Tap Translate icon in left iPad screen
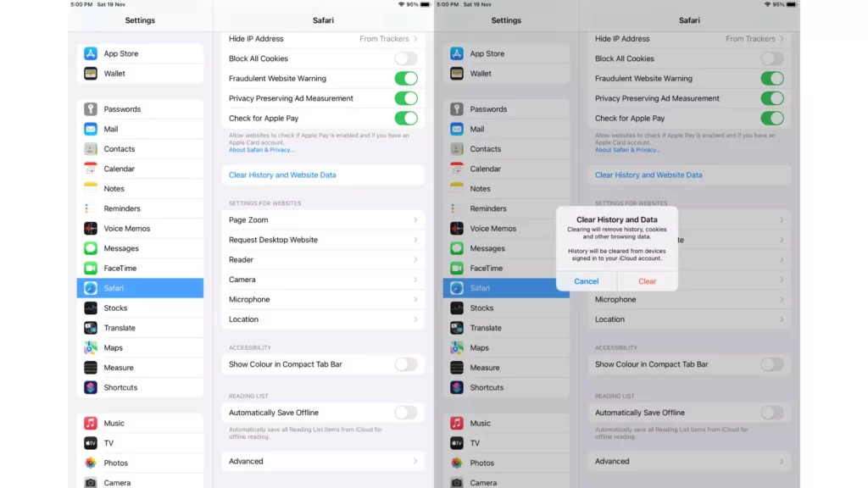 click(x=90, y=328)
